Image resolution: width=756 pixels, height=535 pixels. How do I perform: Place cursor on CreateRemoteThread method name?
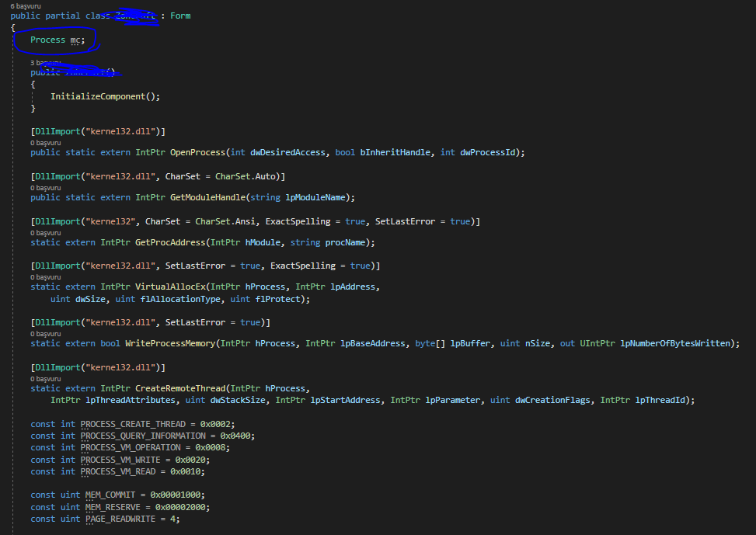(x=180, y=388)
